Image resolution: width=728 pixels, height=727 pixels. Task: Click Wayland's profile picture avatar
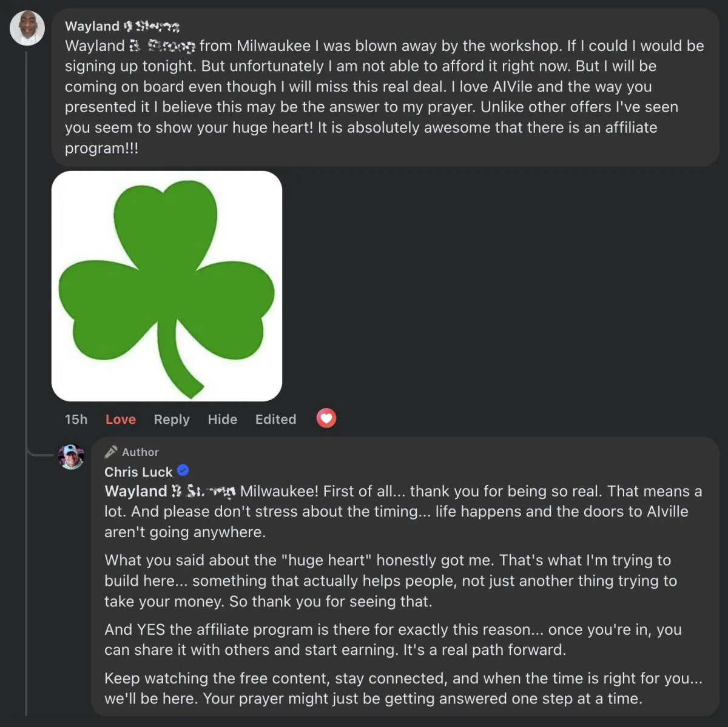point(27,28)
